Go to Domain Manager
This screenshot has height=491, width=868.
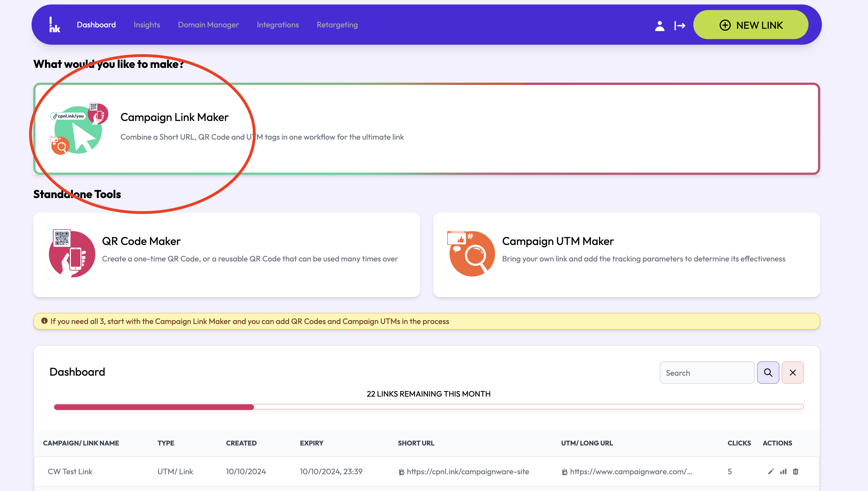[208, 25]
